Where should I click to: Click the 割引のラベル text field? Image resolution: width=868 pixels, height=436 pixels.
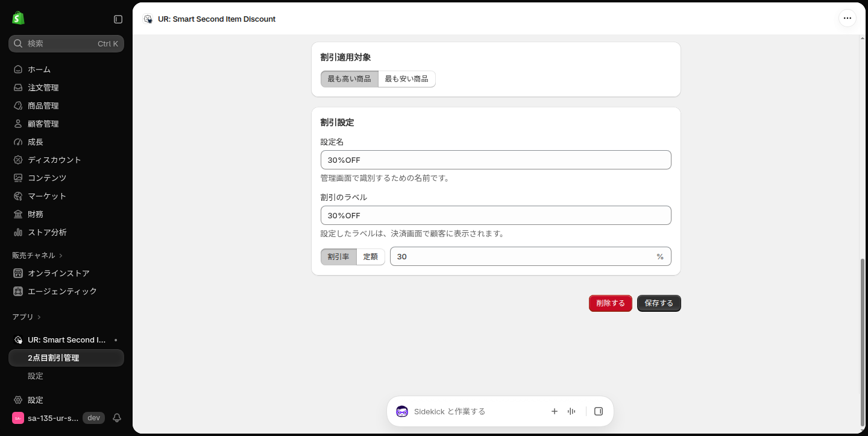tap(496, 215)
